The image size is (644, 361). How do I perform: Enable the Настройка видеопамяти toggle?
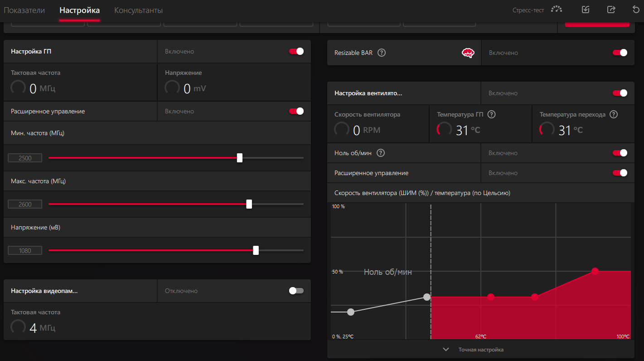point(296,291)
